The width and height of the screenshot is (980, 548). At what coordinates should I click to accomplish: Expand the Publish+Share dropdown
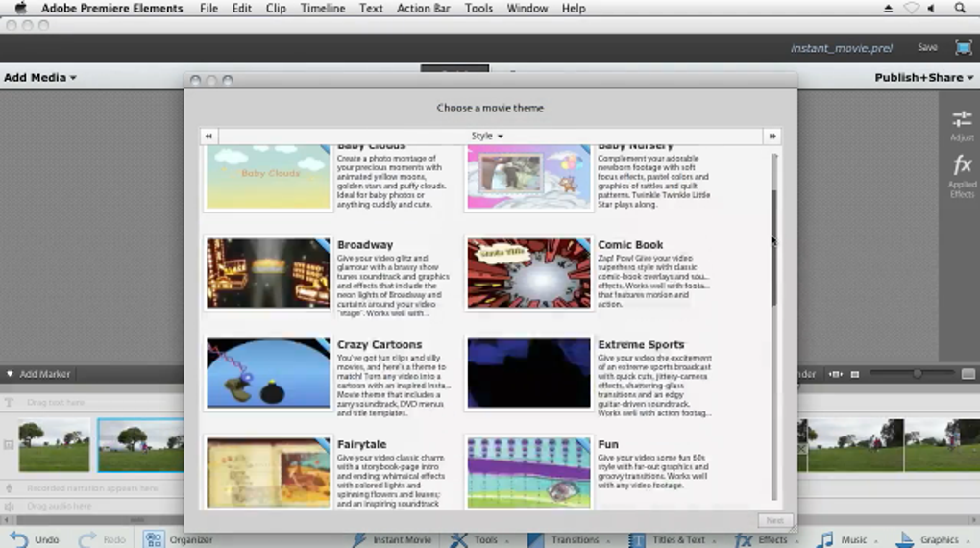923,77
